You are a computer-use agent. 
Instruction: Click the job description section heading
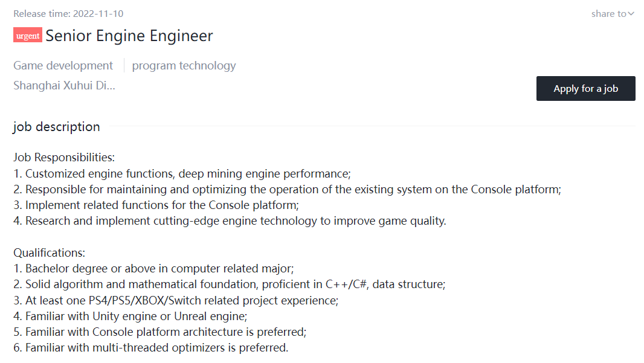click(x=56, y=127)
